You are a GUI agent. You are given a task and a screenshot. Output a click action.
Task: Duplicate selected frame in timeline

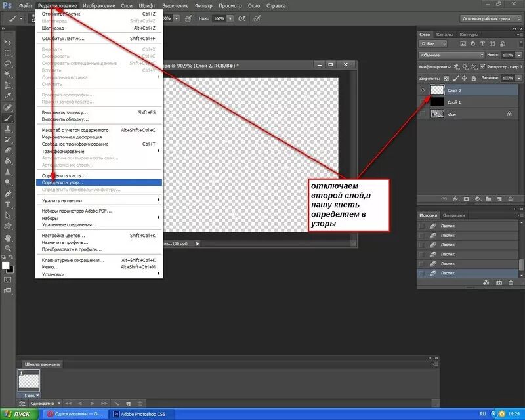tap(128, 404)
